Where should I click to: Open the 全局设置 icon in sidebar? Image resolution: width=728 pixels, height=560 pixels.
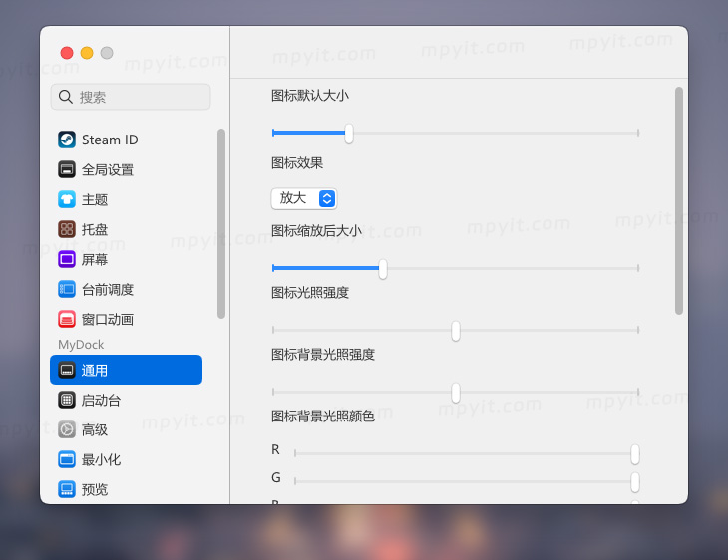[x=67, y=169]
